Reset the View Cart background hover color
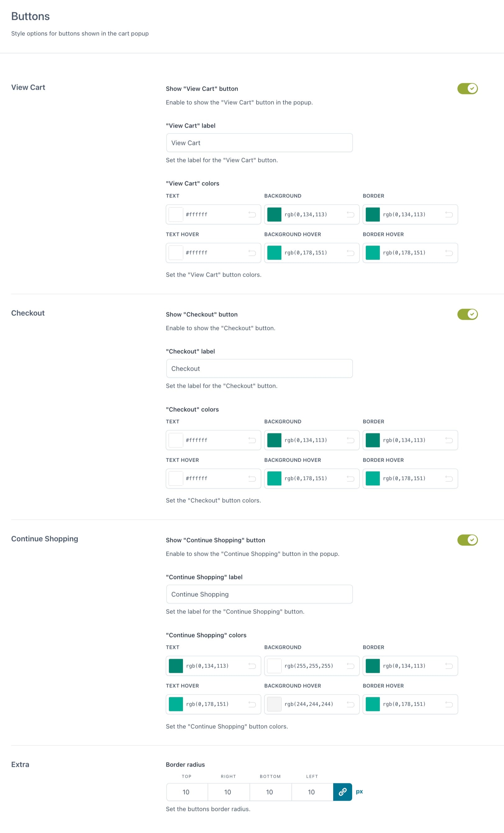Viewport: 504px width, 833px height. (x=350, y=253)
